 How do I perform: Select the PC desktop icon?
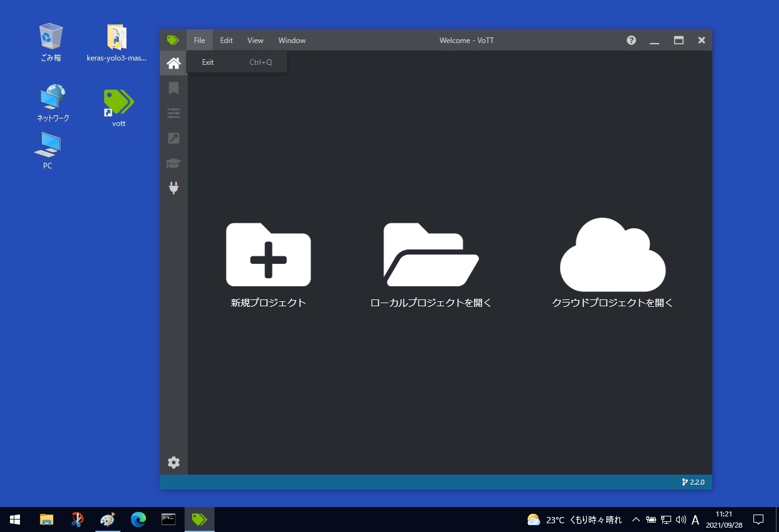click(47, 150)
